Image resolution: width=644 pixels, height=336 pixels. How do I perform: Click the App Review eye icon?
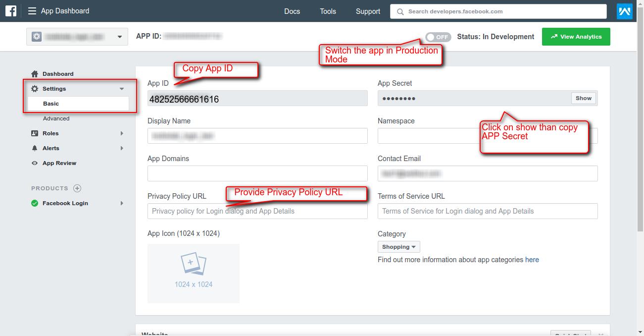coord(35,163)
